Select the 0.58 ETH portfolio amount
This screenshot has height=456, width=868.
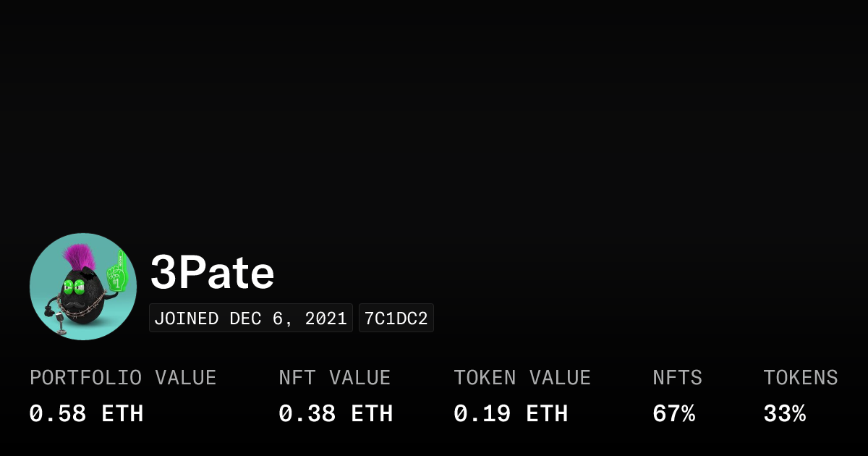click(86, 414)
